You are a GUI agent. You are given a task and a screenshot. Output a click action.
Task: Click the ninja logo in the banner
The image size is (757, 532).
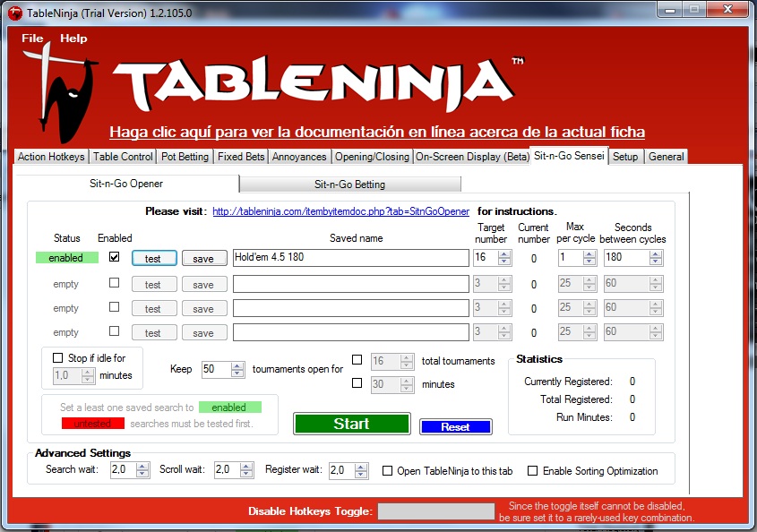pyautogui.click(x=63, y=91)
